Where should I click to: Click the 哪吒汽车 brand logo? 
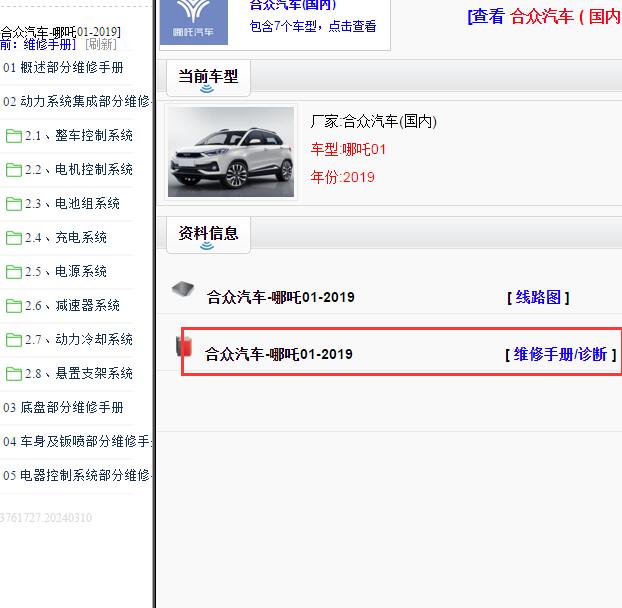(194, 21)
